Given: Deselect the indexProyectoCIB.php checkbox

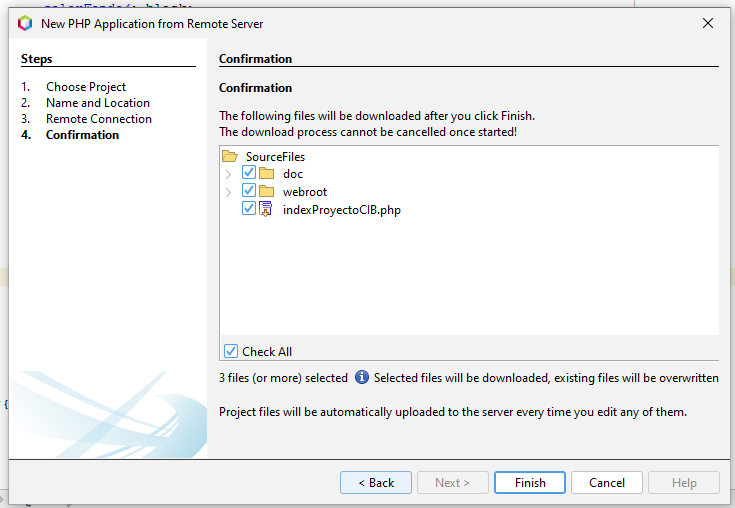Looking at the screenshot, I should point(249,209).
